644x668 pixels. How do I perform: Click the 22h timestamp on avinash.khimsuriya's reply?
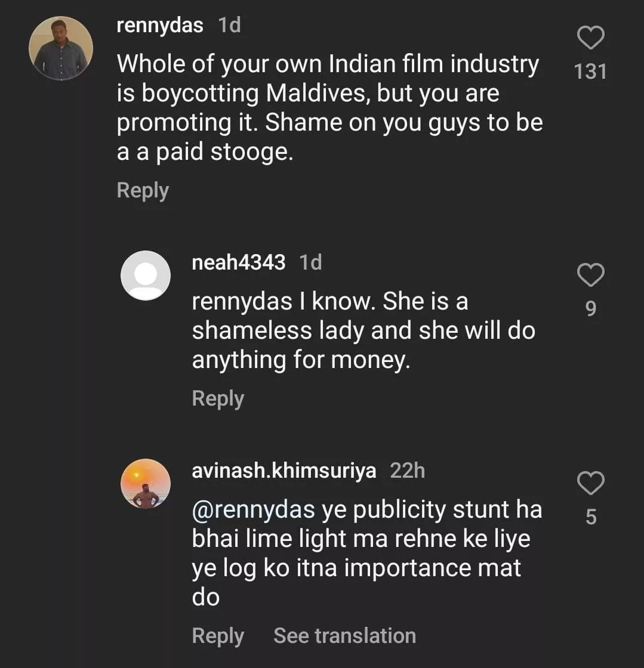click(407, 471)
